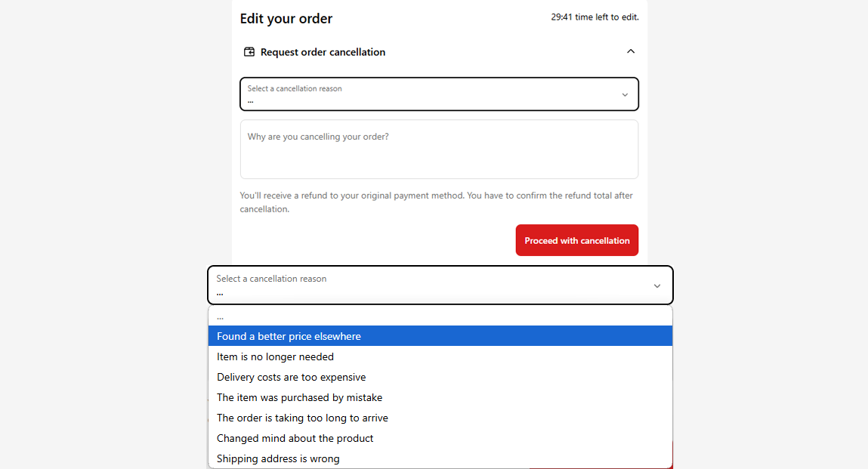
Task: Collapse the Request order cancellation section chevron
Action: 631,51
